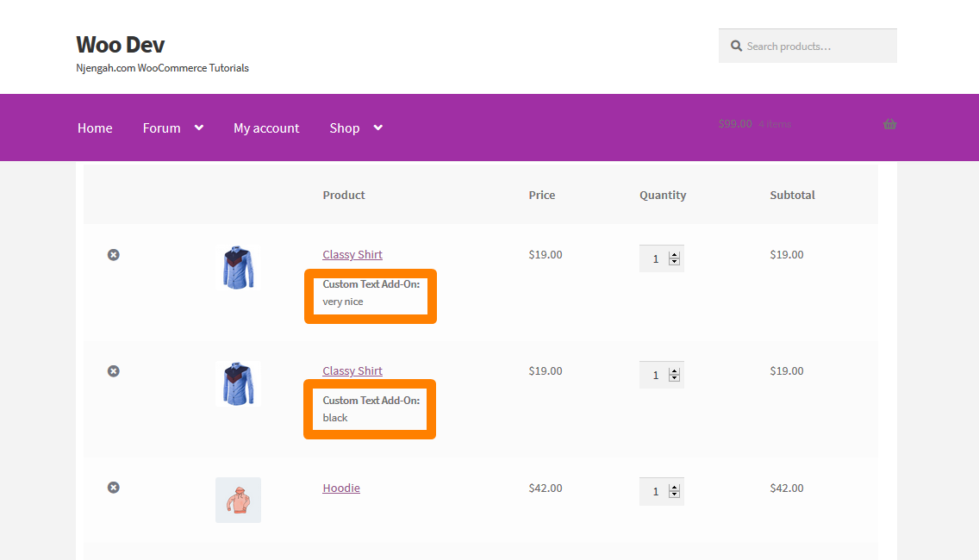The width and height of the screenshot is (979, 560).
Task: Remove the 'very nice' Classy Shirt from cart
Action: tap(113, 255)
